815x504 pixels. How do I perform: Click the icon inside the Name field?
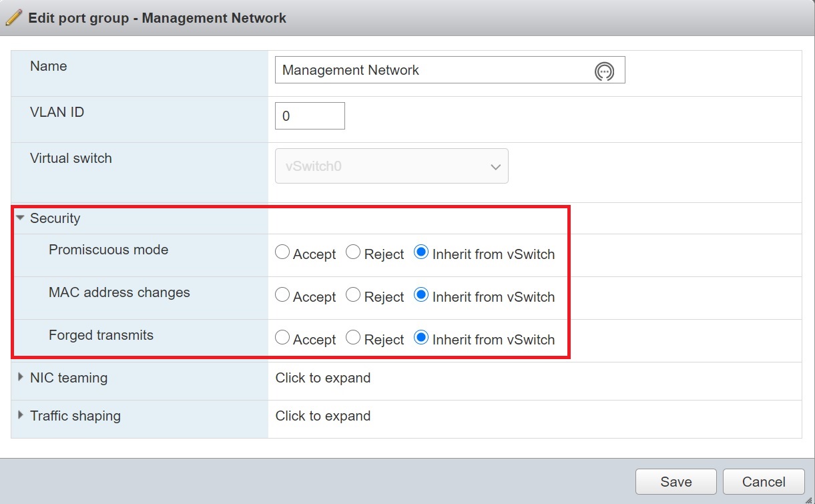pyautogui.click(x=604, y=71)
